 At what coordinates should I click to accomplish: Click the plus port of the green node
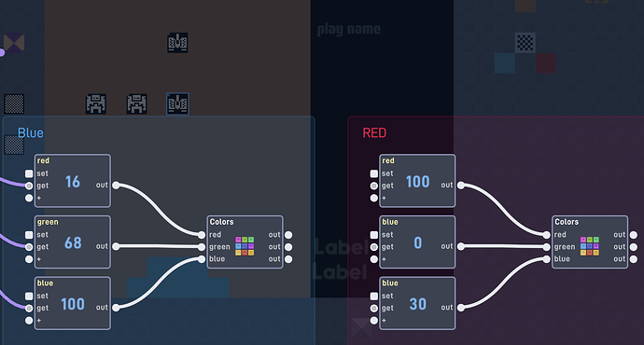29,259
